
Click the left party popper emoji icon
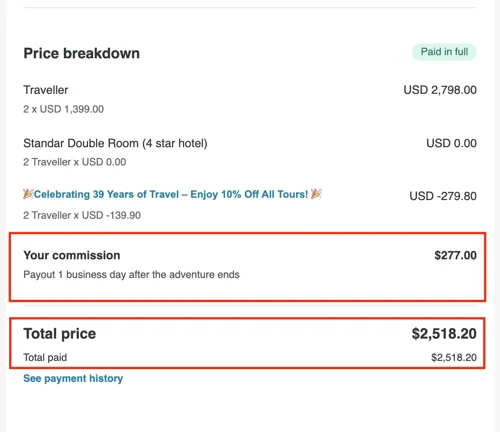point(28,194)
